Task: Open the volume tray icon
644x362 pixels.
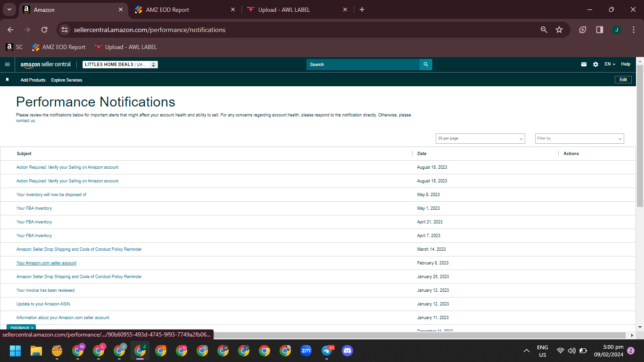Action: [x=572, y=351]
